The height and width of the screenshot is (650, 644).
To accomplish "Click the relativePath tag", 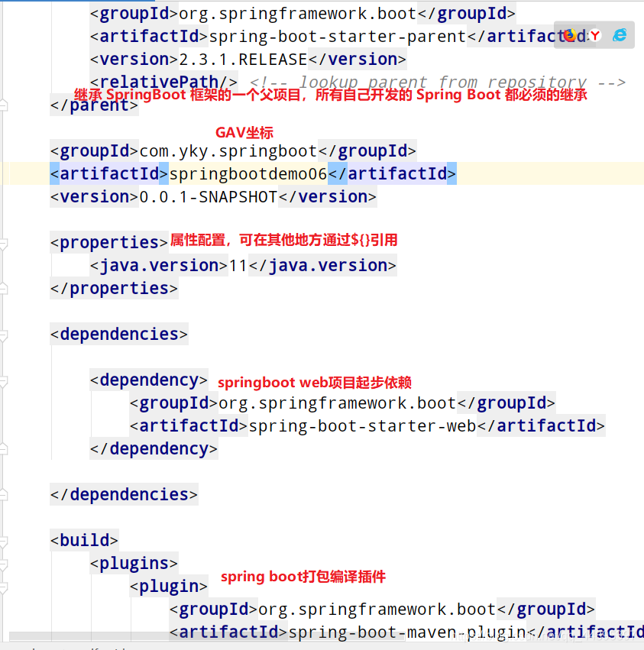I will 163,82.
